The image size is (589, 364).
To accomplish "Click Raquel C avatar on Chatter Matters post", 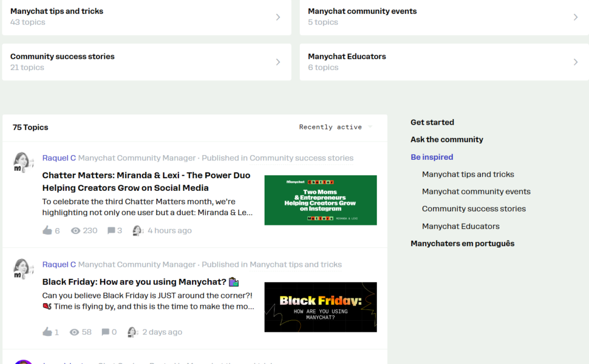I will (23, 162).
